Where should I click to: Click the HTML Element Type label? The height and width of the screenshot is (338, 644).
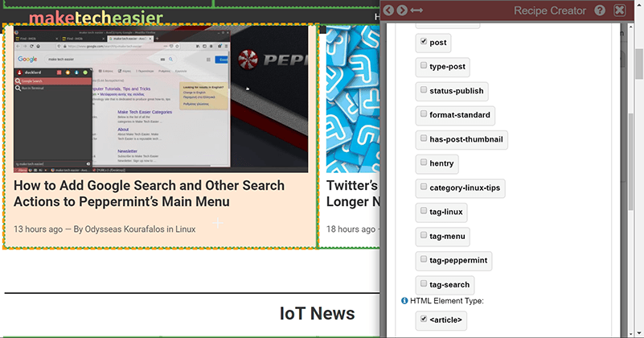[446, 301]
